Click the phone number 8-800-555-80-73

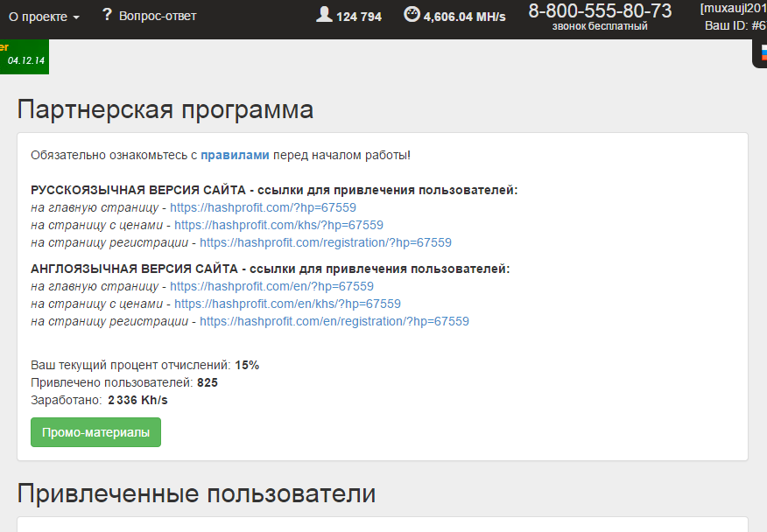(600, 11)
